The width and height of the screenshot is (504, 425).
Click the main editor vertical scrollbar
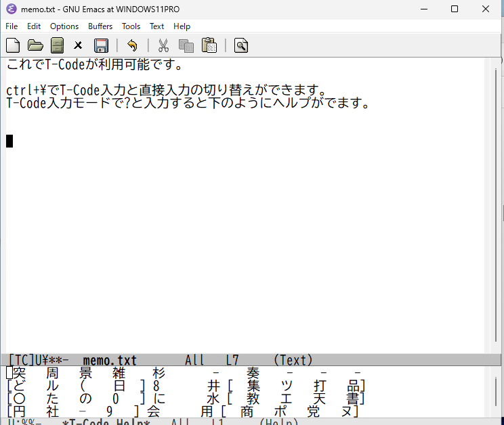[x=495, y=206]
